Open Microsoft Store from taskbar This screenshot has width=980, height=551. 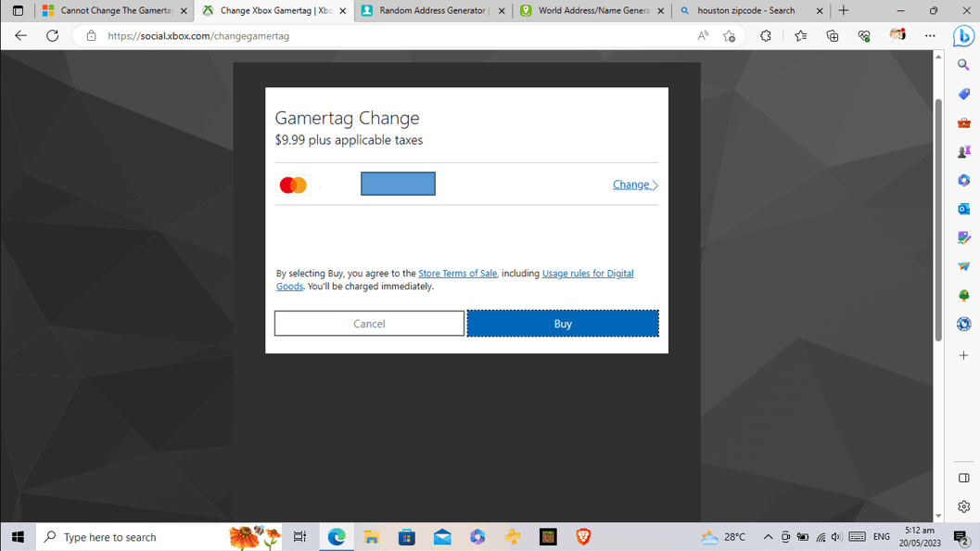point(407,536)
